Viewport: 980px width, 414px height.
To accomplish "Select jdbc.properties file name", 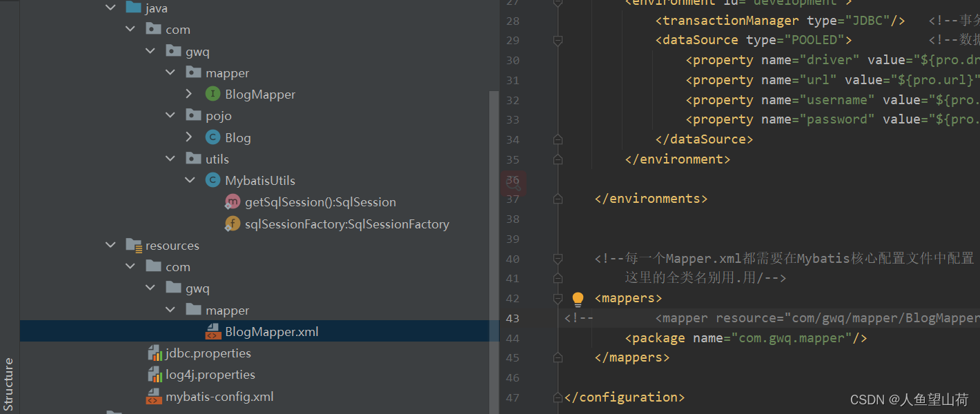I will pyautogui.click(x=208, y=353).
